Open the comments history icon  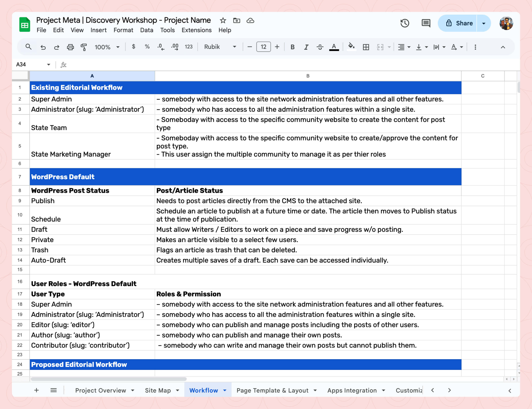click(426, 23)
